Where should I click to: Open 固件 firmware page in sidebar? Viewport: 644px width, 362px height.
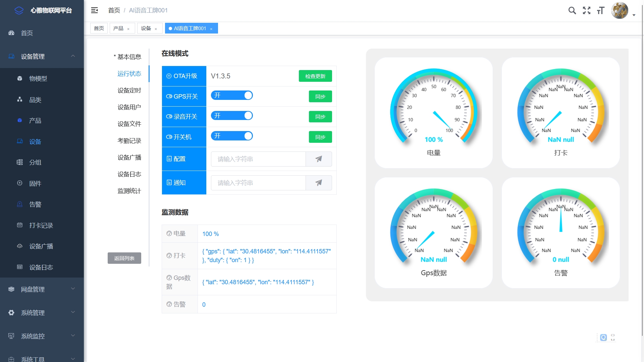(35, 183)
